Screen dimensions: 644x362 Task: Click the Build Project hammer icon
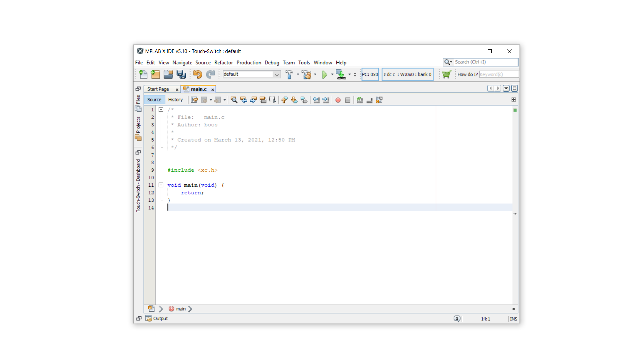point(289,74)
